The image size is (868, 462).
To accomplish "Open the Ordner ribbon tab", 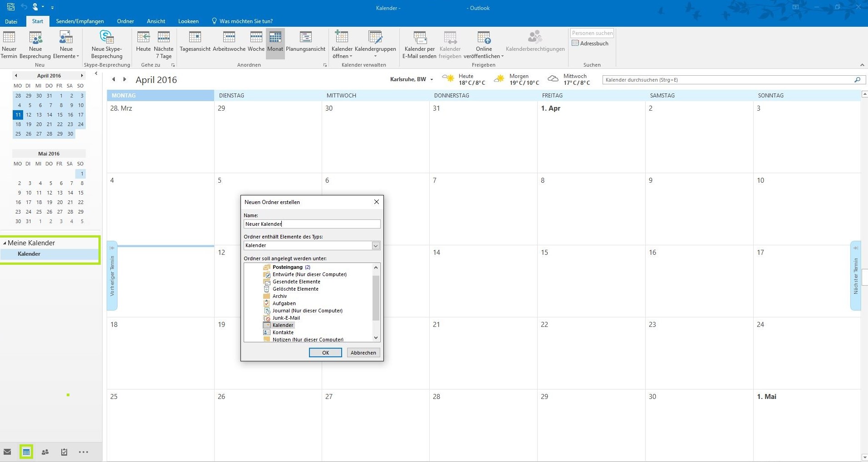I will click(x=125, y=21).
